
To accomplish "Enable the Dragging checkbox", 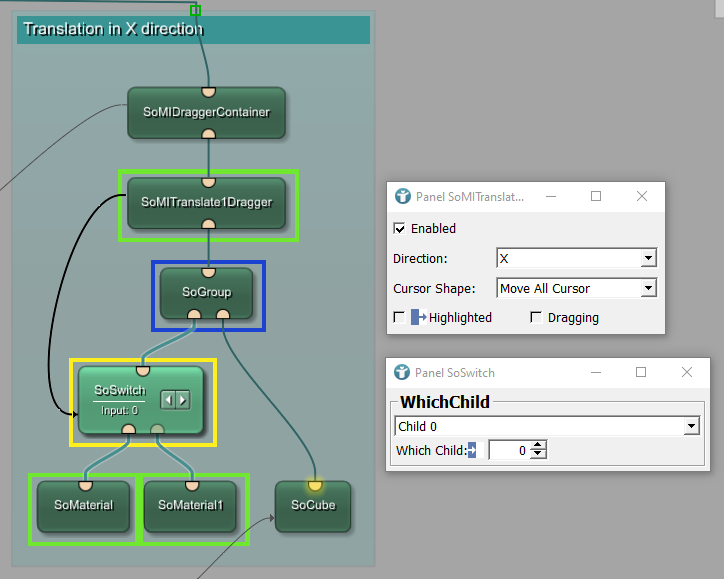I will 536,317.
